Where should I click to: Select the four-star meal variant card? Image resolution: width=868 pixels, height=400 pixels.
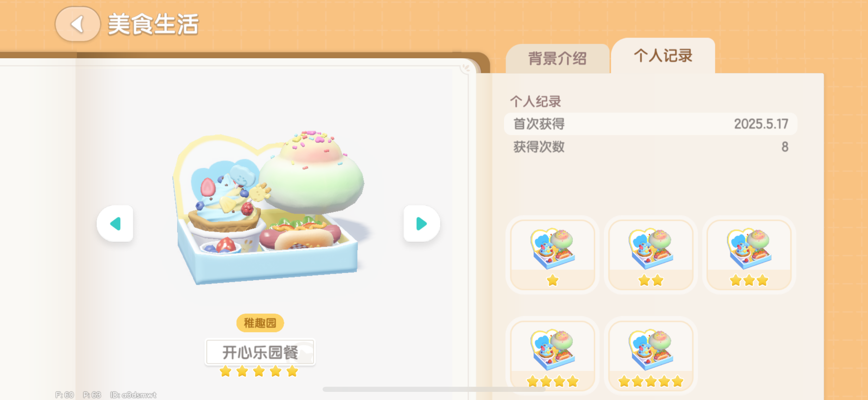pyautogui.click(x=553, y=356)
